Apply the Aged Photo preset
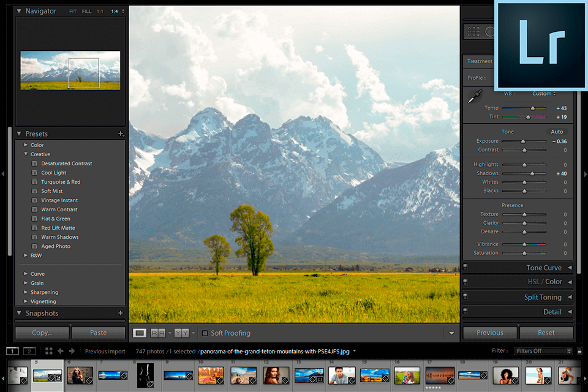588x392 pixels. coord(56,246)
